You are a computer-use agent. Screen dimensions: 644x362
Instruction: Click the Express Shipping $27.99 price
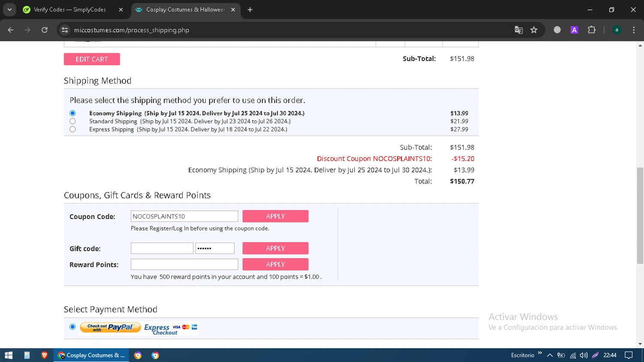(x=459, y=129)
